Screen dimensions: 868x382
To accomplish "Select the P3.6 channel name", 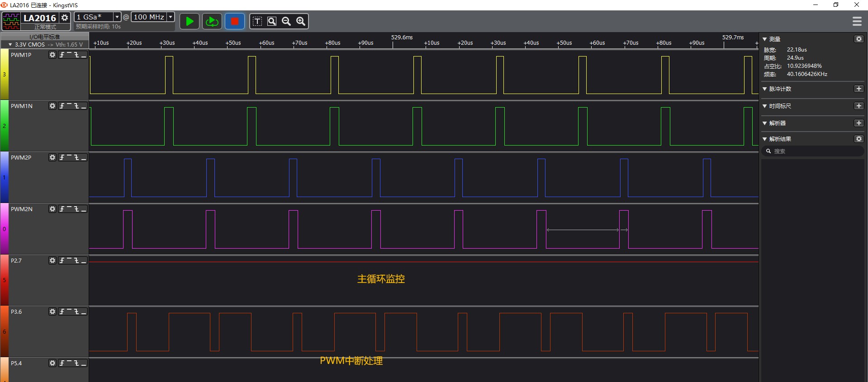I will pos(16,311).
